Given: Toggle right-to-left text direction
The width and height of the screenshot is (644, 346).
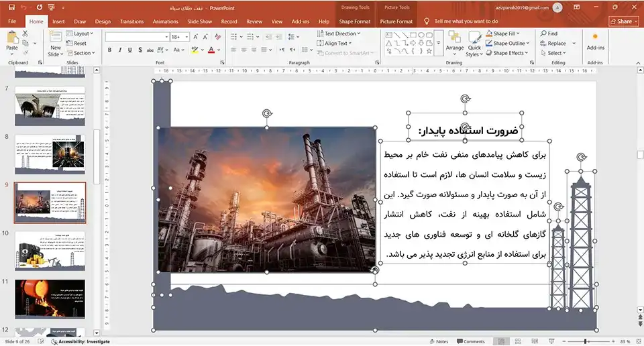Looking at the screenshot, I should click(292, 50).
